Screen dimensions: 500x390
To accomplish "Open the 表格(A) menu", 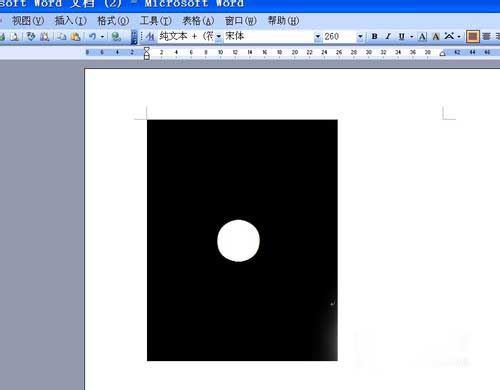I will point(198,21).
